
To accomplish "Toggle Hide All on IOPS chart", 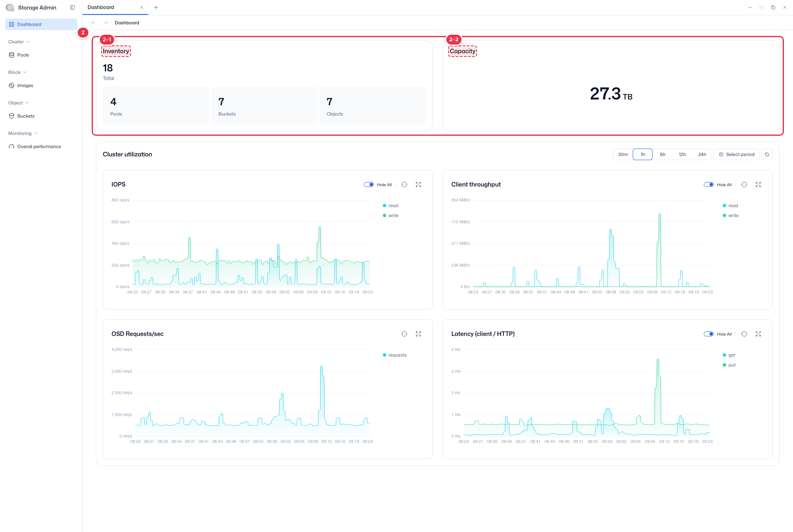I will pyautogui.click(x=369, y=184).
